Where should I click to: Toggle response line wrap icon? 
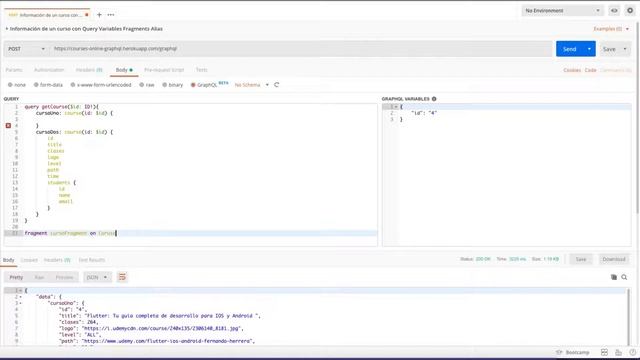122,277
